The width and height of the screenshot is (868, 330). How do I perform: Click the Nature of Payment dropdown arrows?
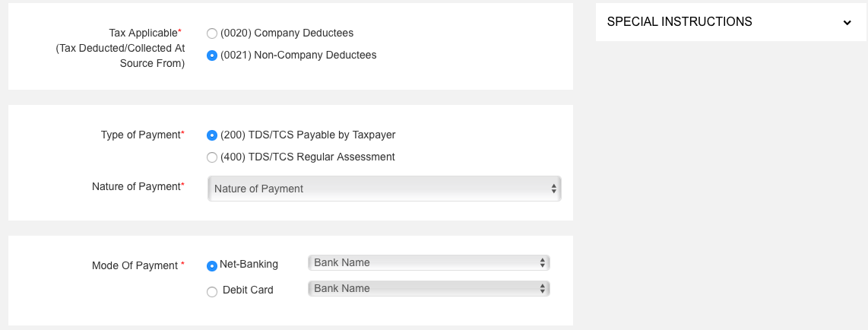tap(554, 189)
